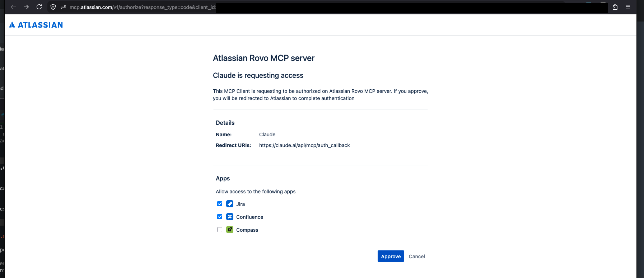644x278 pixels.
Task: Click the "Confluence" app label
Action: click(249, 217)
